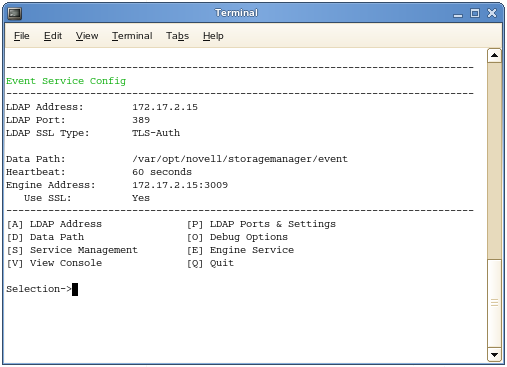Viewport: 507px width, 367px height.
Task: Click the 'Selection->' prompt cursor
Action: [x=75, y=289]
